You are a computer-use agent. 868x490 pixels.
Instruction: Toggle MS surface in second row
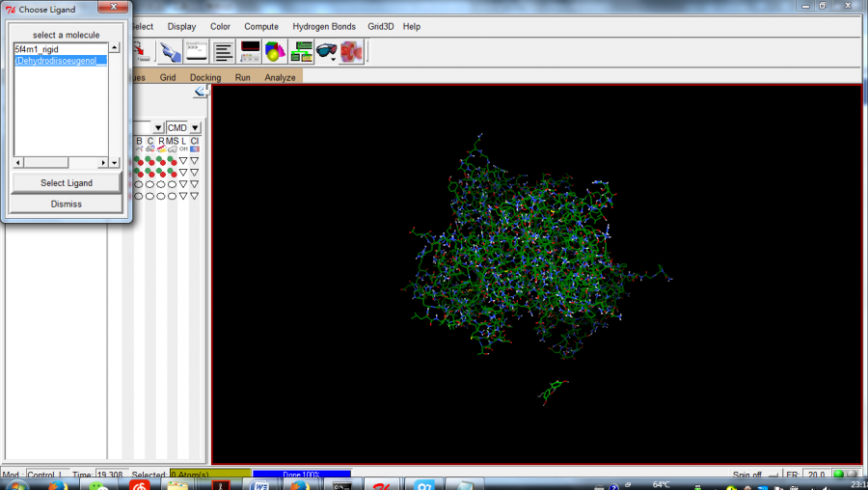[173, 173]
